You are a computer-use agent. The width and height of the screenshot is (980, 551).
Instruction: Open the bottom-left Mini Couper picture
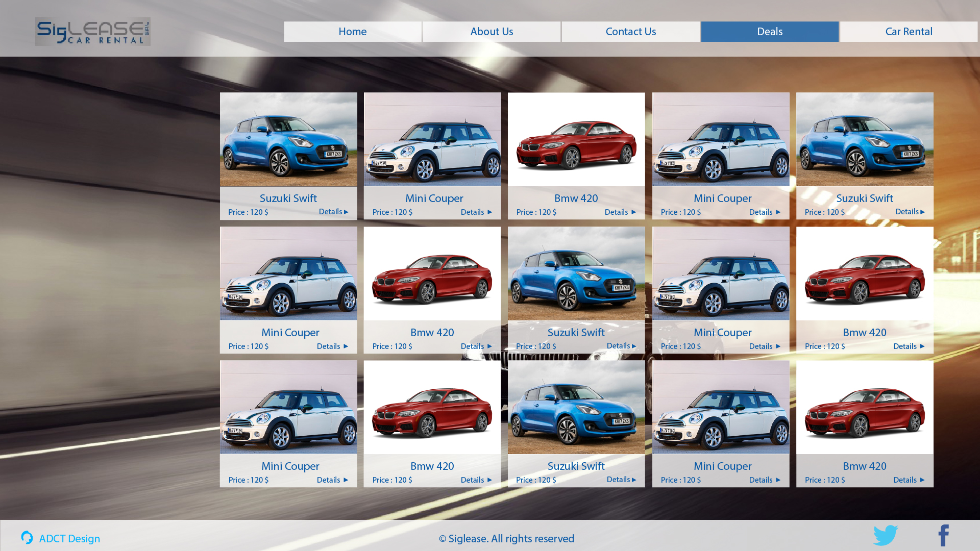pyautogui.click(x=288, y=408)
